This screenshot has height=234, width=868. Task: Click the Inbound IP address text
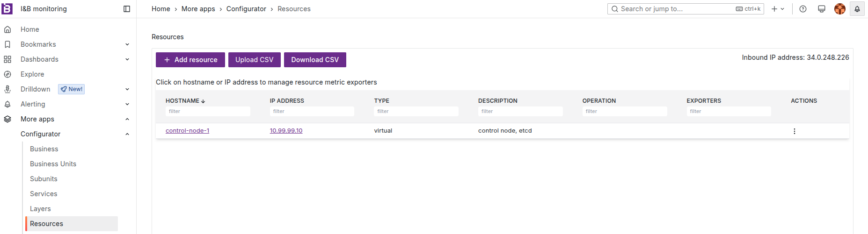pos(795,57)
